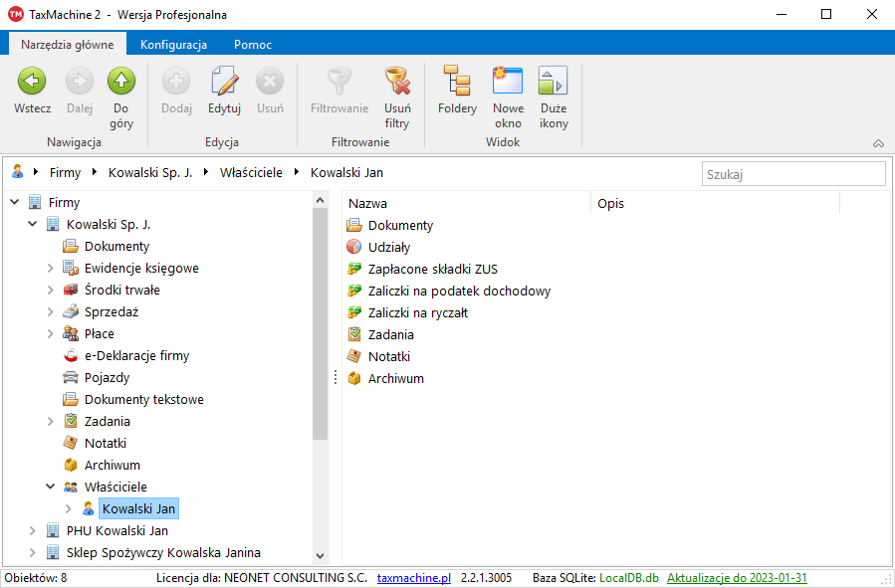
Task: Collapse the Właściciele tree node
Action: 51,488
